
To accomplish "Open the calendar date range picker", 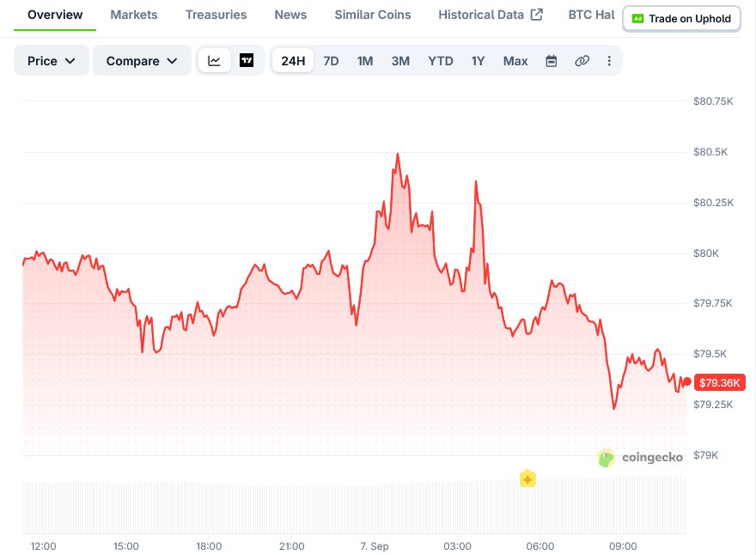I will [551, 61].
